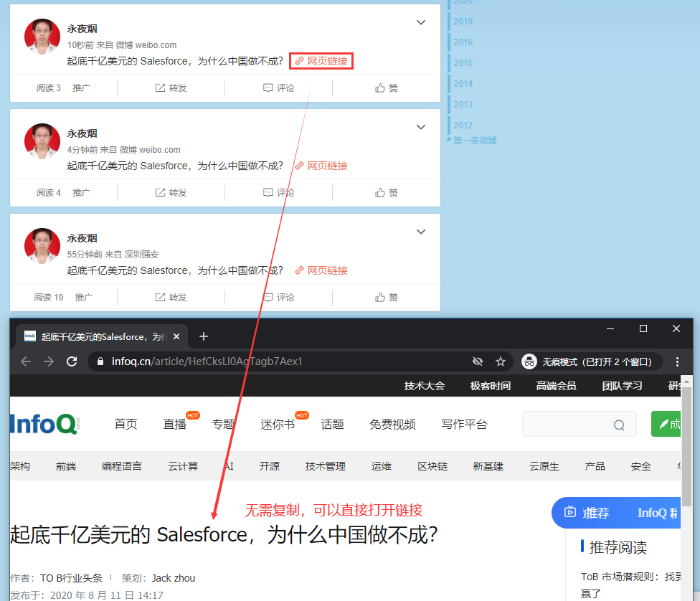Click the site lock icon in address bar
The image size is (700, 601).
pos(100,361)
